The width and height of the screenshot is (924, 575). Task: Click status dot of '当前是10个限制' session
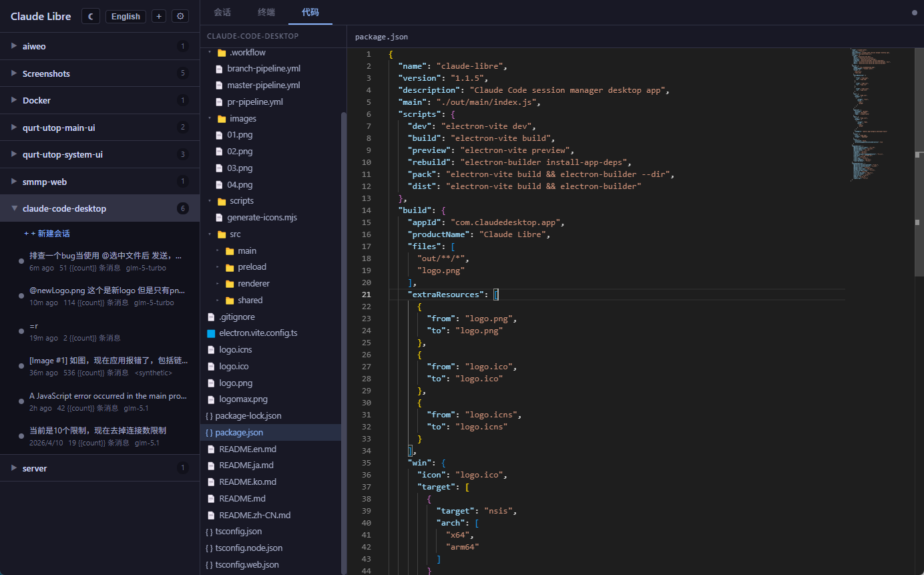tap(21, 437)
